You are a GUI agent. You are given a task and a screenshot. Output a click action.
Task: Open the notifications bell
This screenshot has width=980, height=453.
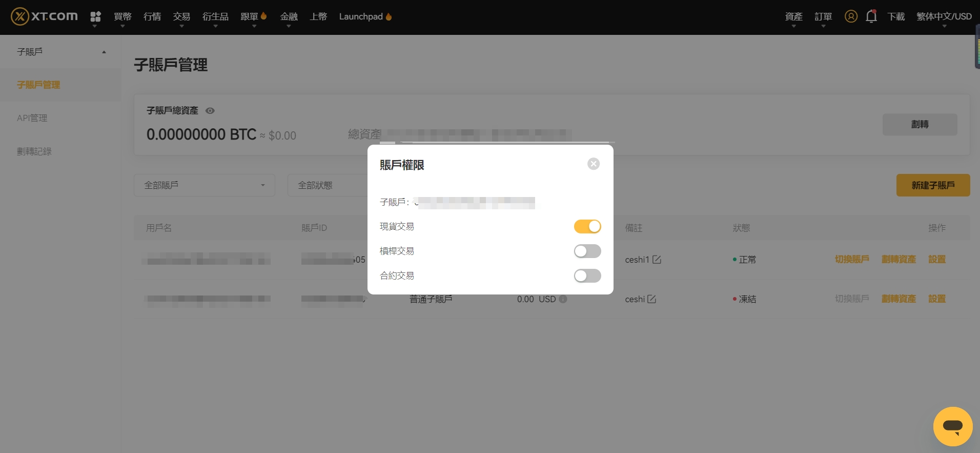(x=871, y=16)
